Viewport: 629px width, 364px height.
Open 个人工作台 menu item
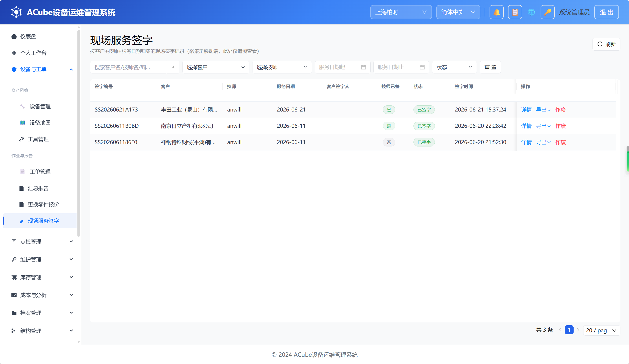[x=40, y=53]
